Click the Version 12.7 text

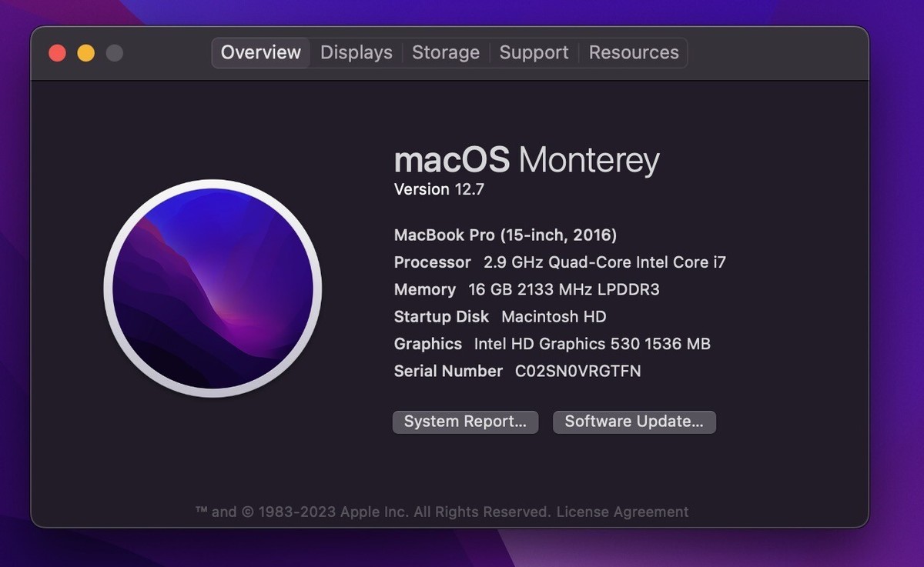tap(439, 188)
